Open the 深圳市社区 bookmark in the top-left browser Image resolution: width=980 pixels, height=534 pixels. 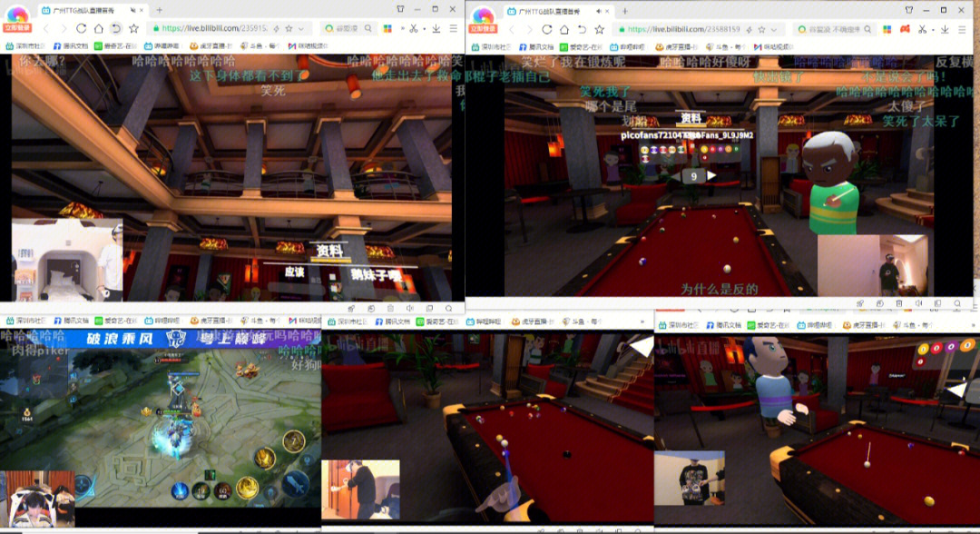pos(25,45)
